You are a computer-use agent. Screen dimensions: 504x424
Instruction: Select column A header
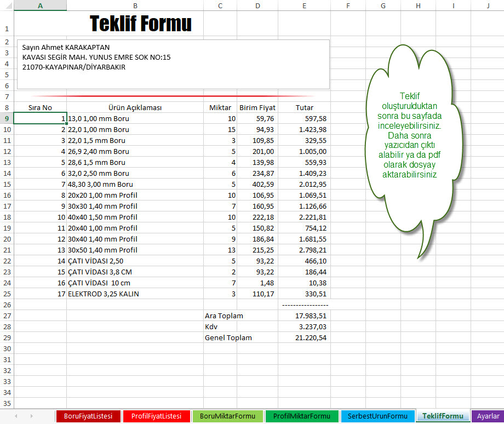40,5
